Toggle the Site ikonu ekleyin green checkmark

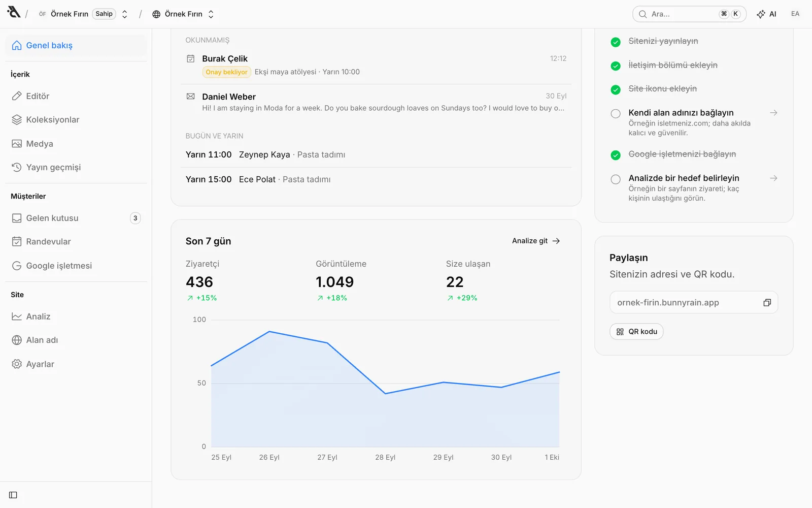pos(616,90)
